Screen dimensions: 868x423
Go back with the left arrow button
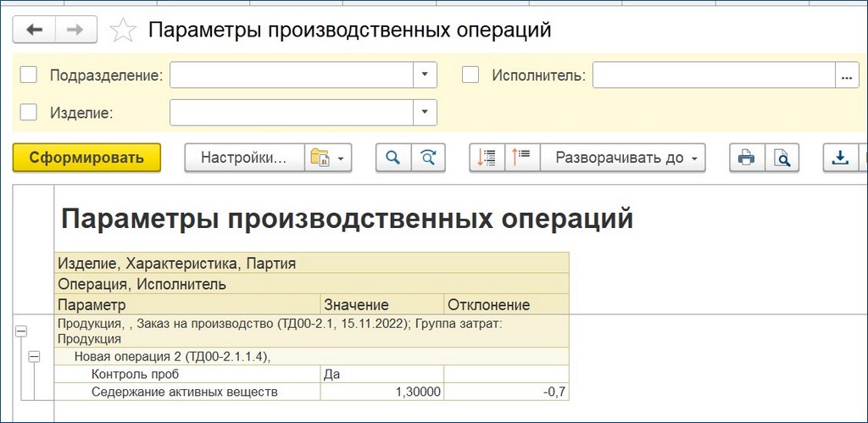34,30
